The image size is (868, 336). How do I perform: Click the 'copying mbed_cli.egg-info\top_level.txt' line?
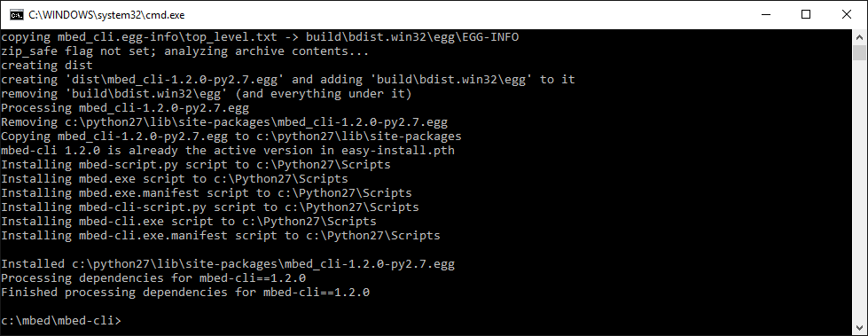[x=260, y=37]
